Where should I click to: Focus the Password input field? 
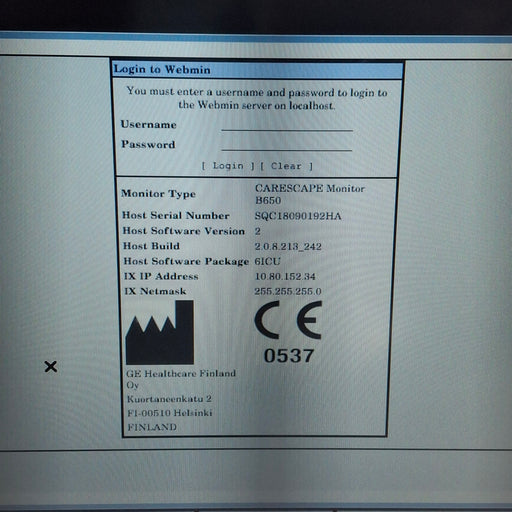pyautogui.click(x=287, y=145)
